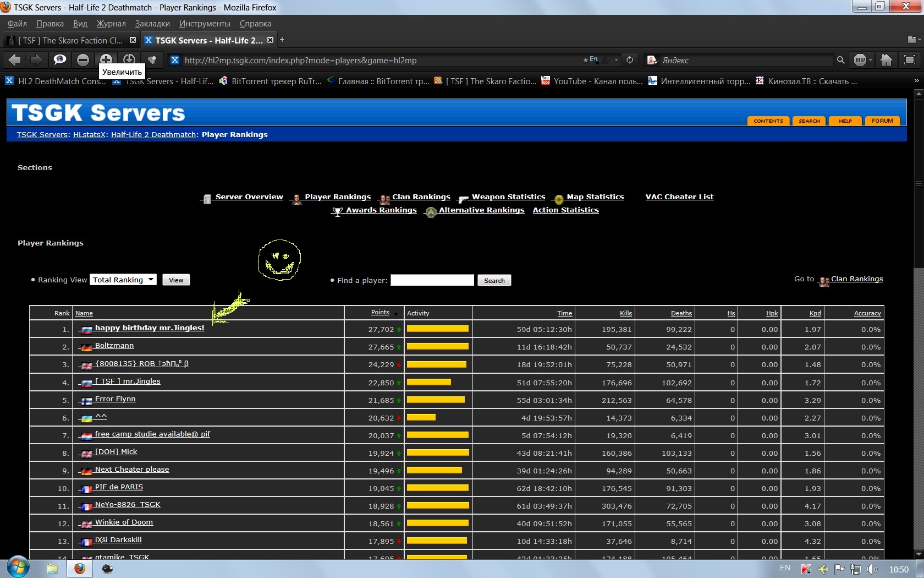924x578 pixels.
Task: Click the search magnifier icon
Action: pyautogui.click(x=840, y=60)
